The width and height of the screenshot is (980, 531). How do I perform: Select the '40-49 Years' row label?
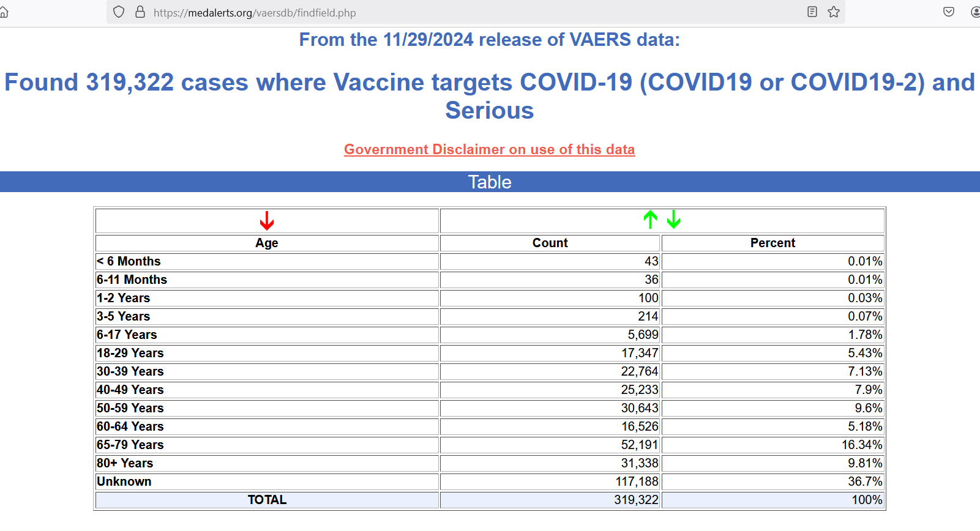(x=130, y=390)
